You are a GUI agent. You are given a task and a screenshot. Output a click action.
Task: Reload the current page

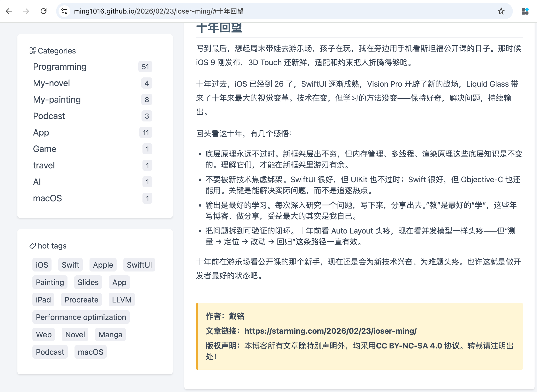44,11
